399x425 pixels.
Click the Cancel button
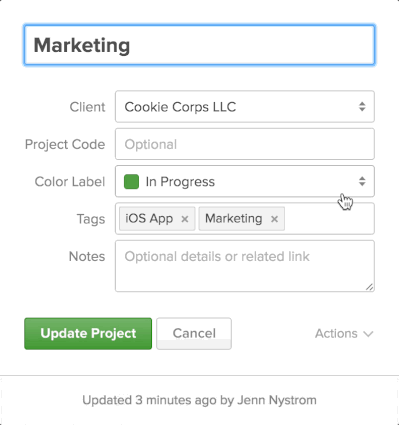point(194,334)
